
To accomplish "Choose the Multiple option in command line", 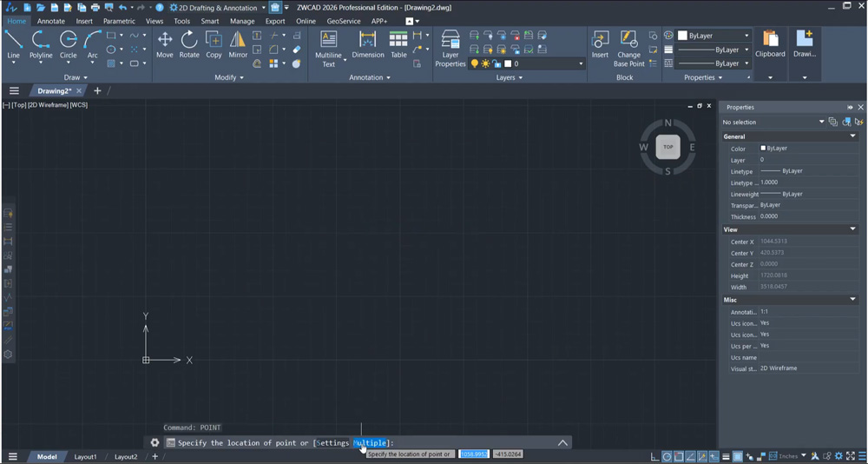I will click(x=370, y=443).
